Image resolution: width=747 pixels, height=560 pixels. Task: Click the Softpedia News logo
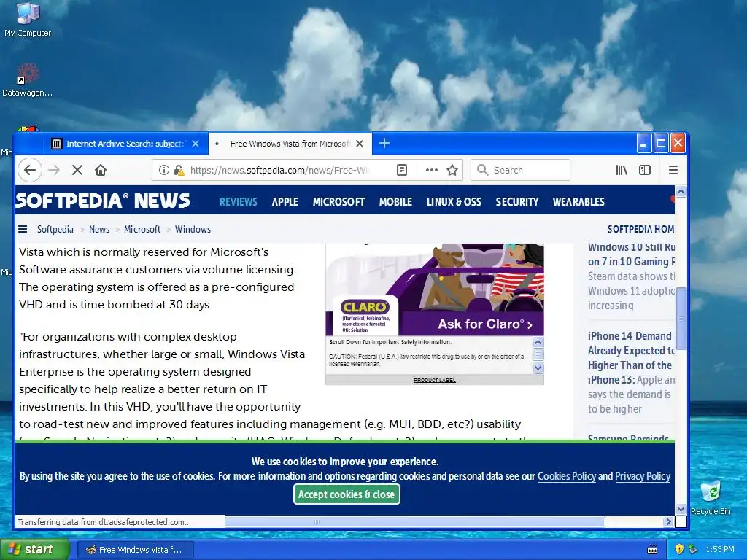coord(103,201)
